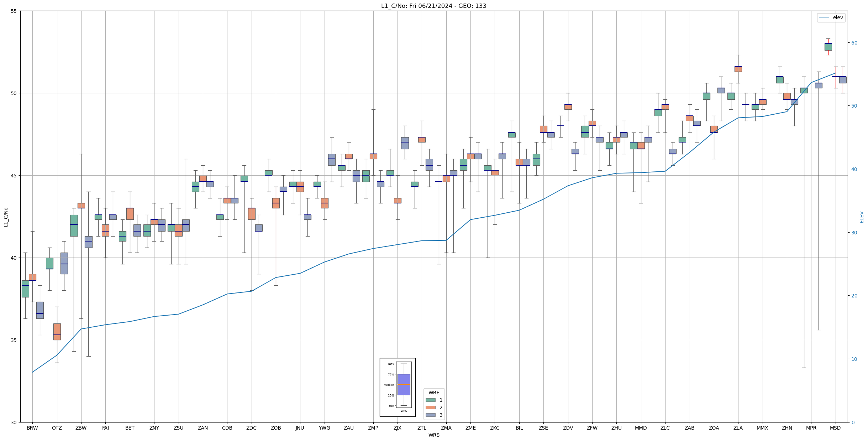
Task: Click the ZDC x-axis label
Action: [251, 428]
